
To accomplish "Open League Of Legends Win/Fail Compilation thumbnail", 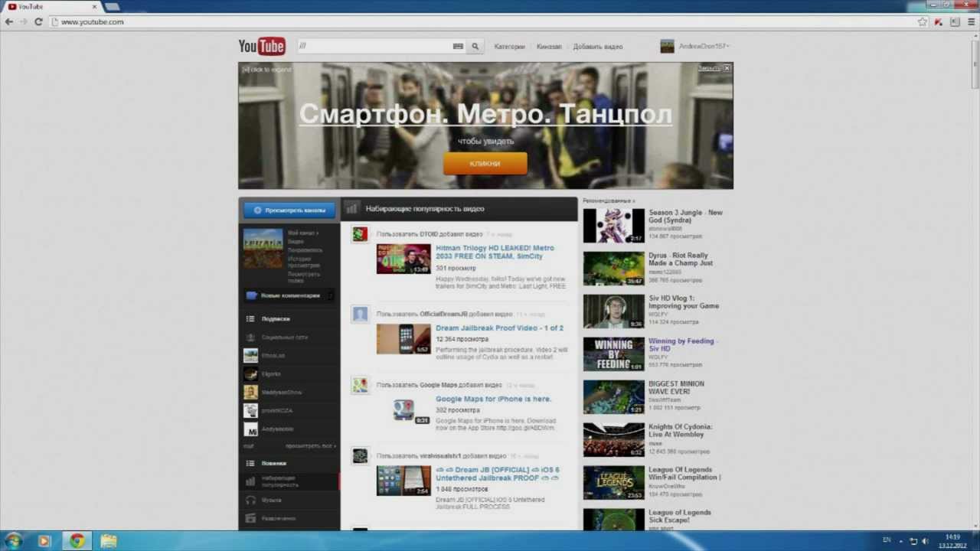I will (614, 483).
